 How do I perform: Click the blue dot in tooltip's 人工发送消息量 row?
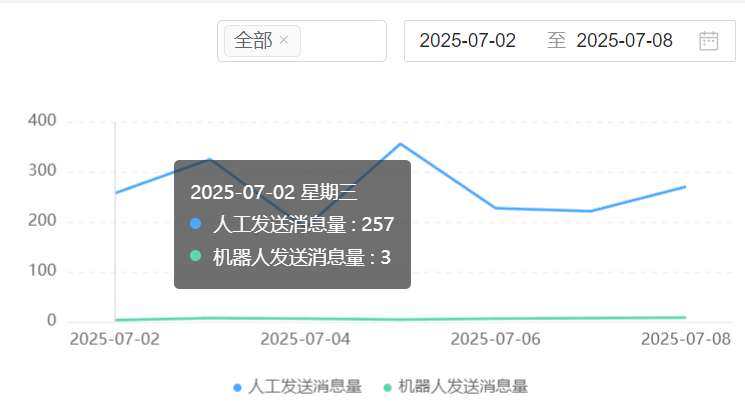tap(195, 223)
